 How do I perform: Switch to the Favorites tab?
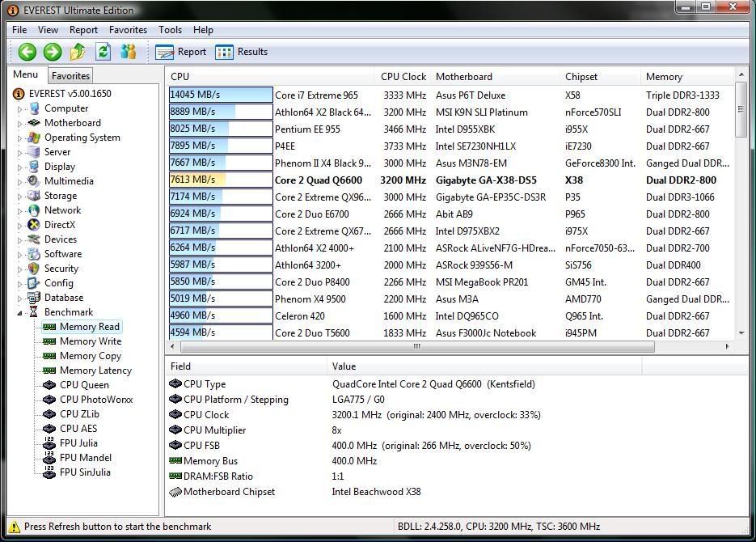coord(70,76)
